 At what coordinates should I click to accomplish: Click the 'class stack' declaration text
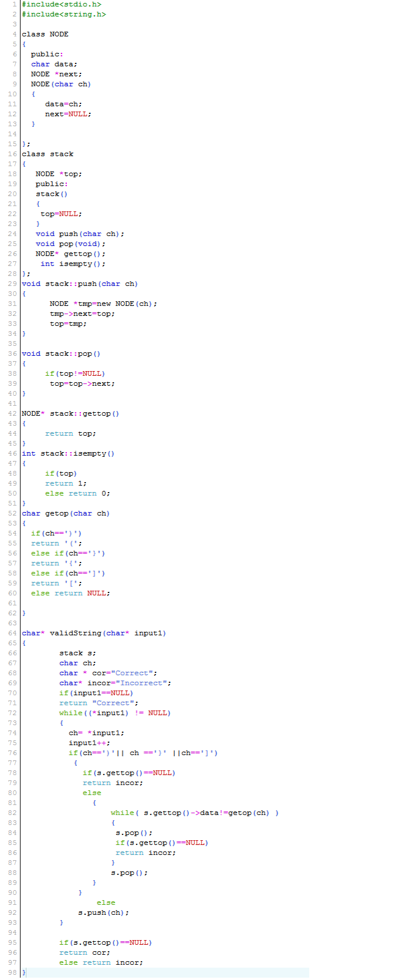coord(48,154)
